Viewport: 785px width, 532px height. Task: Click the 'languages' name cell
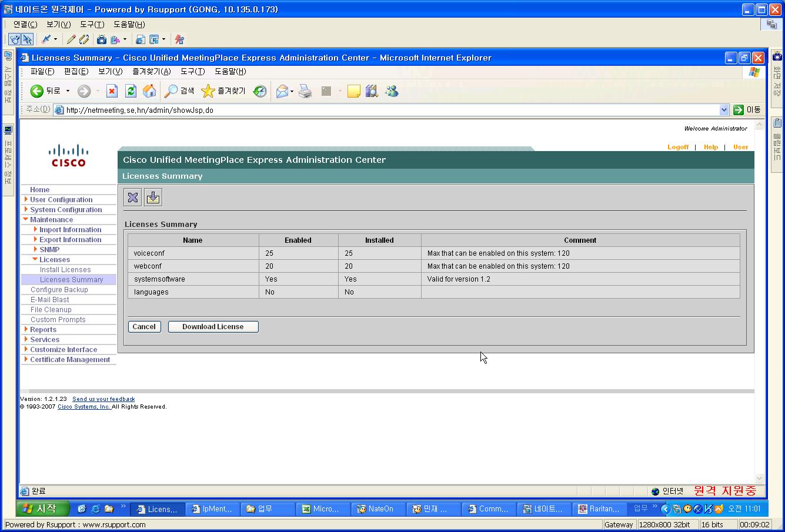coord(193,292)
